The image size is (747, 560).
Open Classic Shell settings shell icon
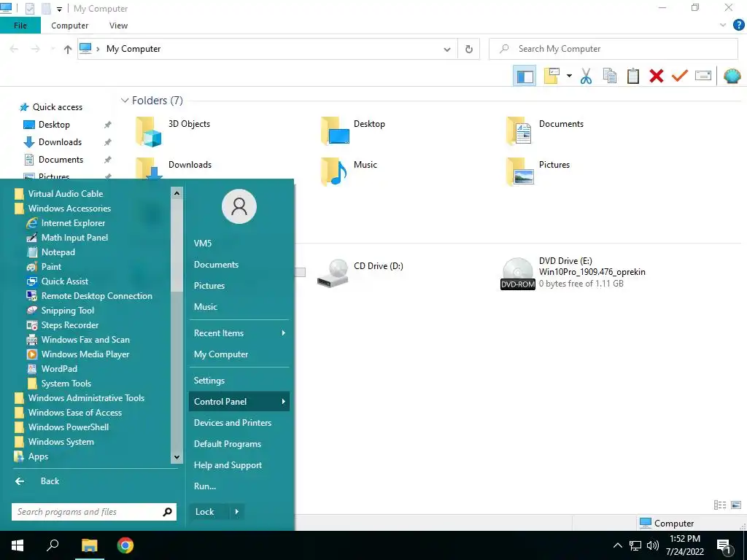732,76
